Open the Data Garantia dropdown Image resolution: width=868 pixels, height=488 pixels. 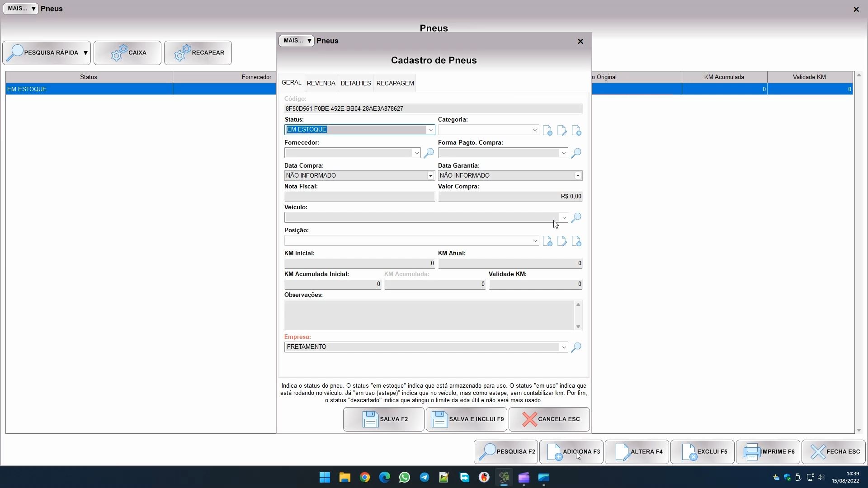tap(578, 176)
